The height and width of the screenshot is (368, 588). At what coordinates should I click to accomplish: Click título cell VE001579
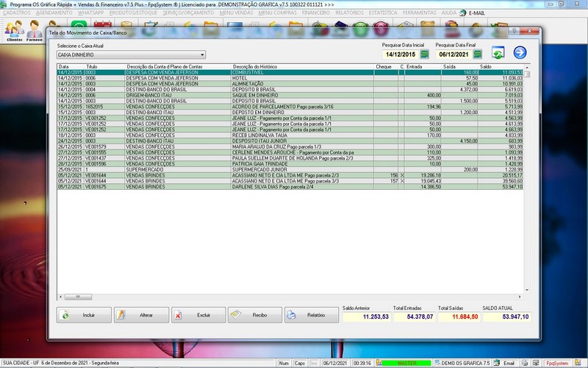coord(104,146)
